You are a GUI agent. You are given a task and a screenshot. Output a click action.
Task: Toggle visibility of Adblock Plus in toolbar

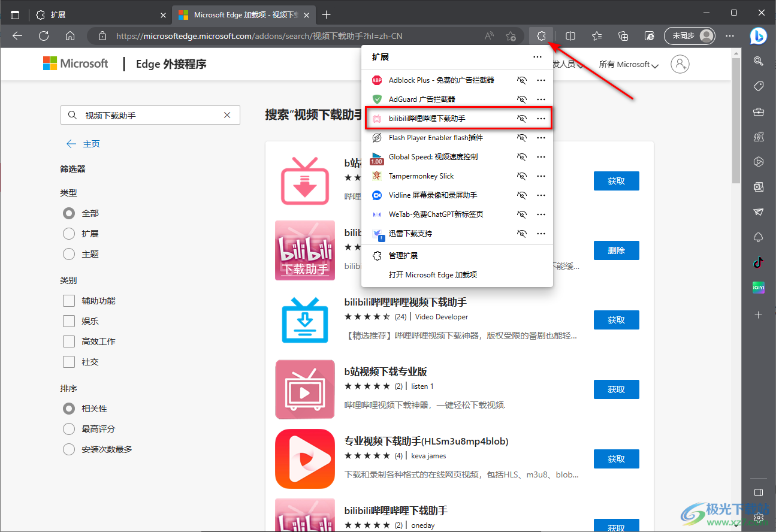click(522, 80)
